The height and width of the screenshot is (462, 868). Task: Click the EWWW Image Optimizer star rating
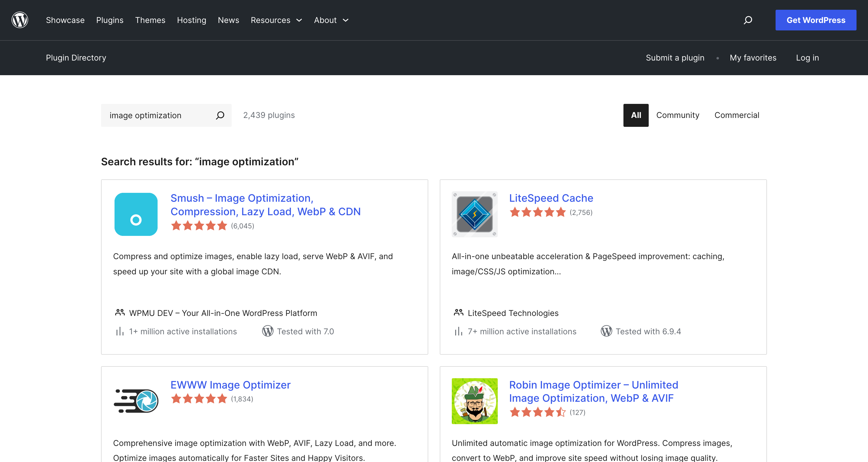pyautogui.click(x=199, y=399)
